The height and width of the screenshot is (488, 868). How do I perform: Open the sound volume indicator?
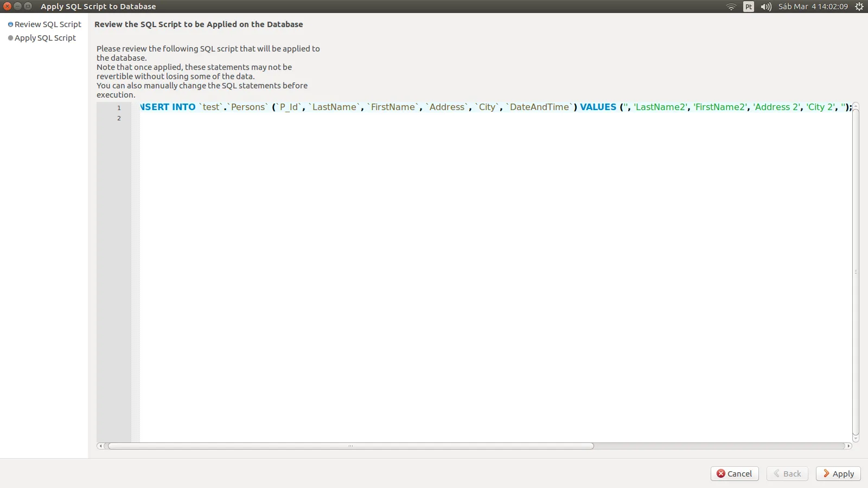[765, 7]
